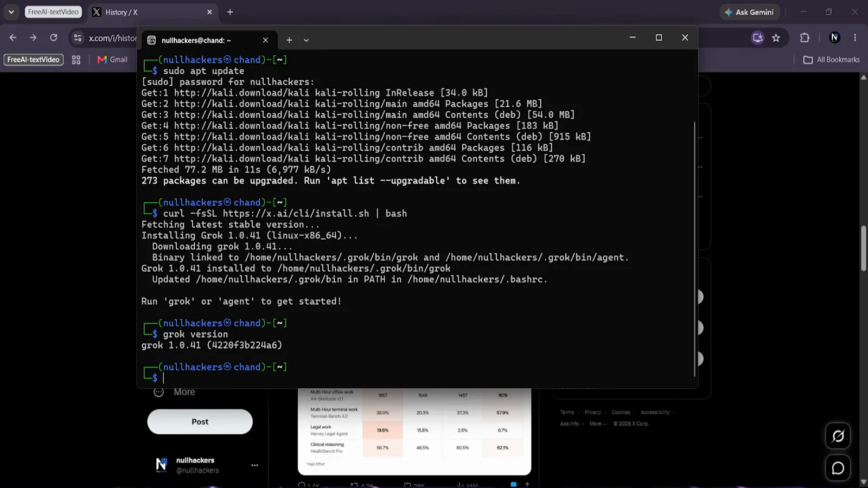Go forward in the browser
This screenshot has height=488, width=868.
33,37
